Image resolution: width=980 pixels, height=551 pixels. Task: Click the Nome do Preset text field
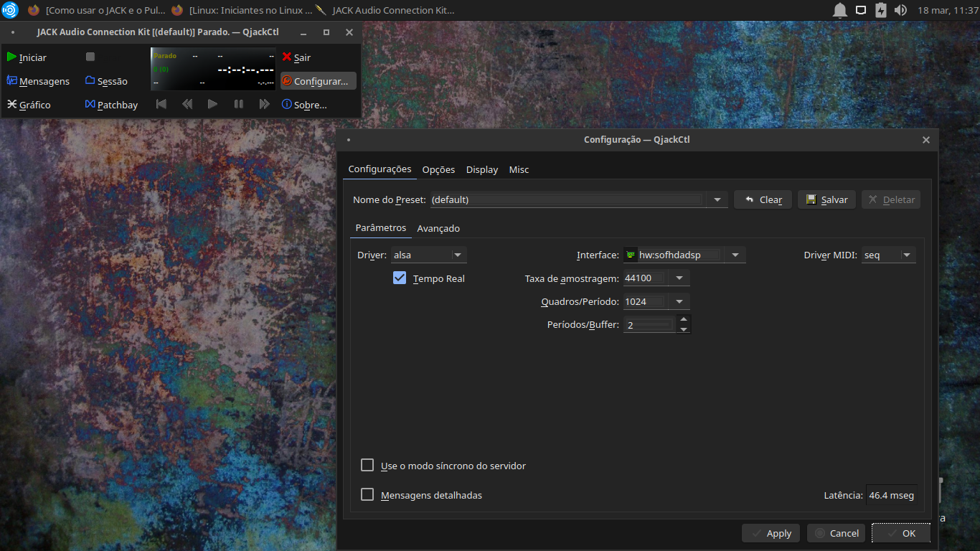[x=567, y=199]
